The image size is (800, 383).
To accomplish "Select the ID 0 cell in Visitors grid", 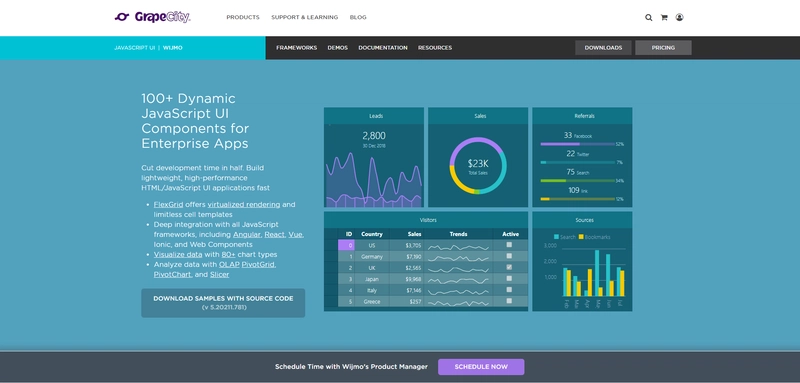I will click(x=346, y=245).
